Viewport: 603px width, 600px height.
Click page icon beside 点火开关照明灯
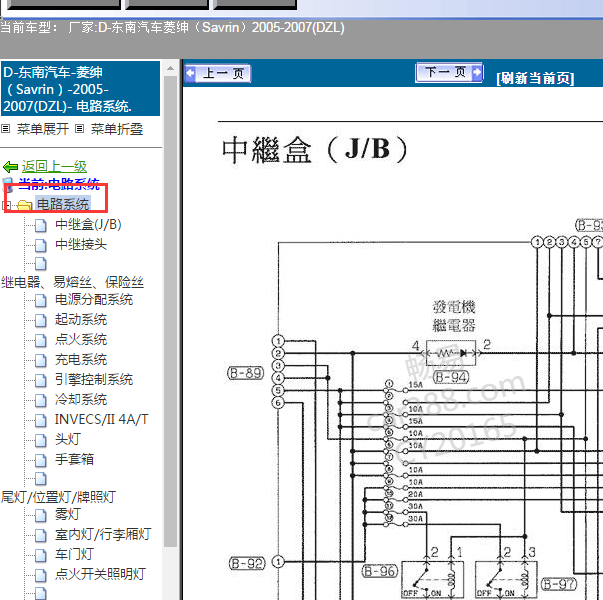pyautogui.click(x=41, y=575)
